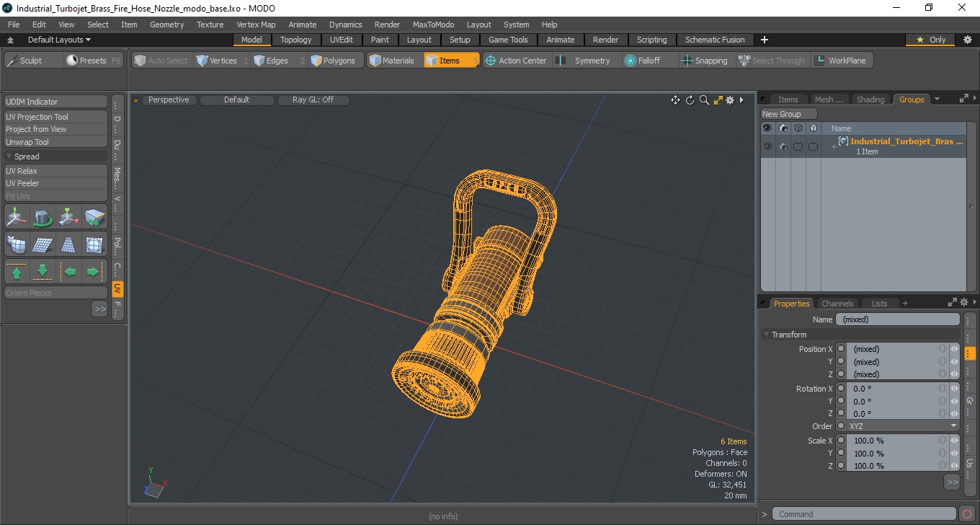This screenshot has height=525, width=980.
Task: Click the Position X slider arrows
Action: [955, 349]
